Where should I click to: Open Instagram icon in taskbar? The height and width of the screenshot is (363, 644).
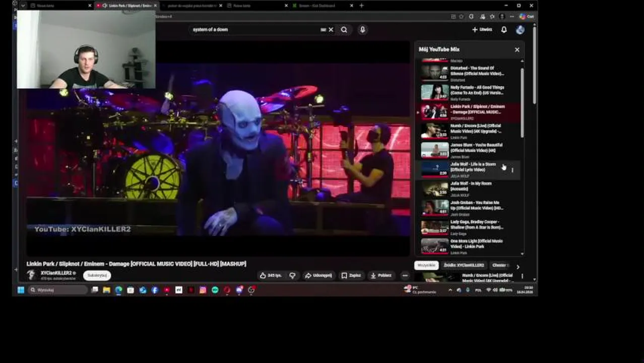click(203, 290)
